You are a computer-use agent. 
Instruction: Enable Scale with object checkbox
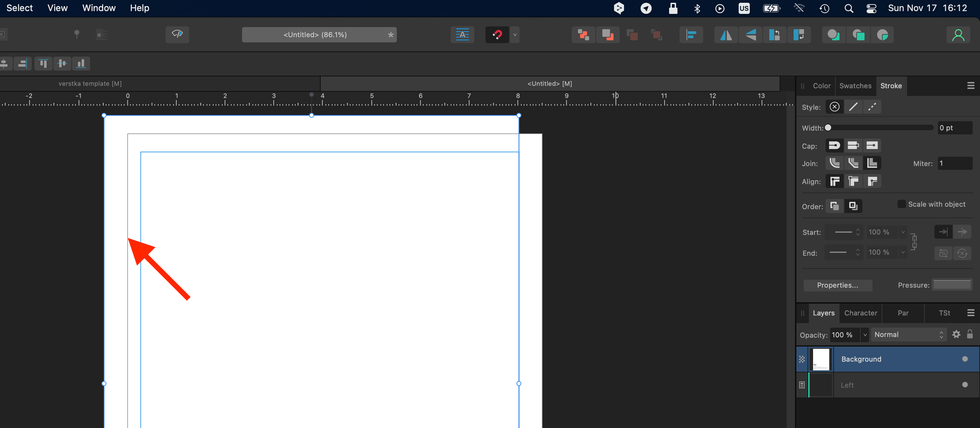tap(901, 204)
